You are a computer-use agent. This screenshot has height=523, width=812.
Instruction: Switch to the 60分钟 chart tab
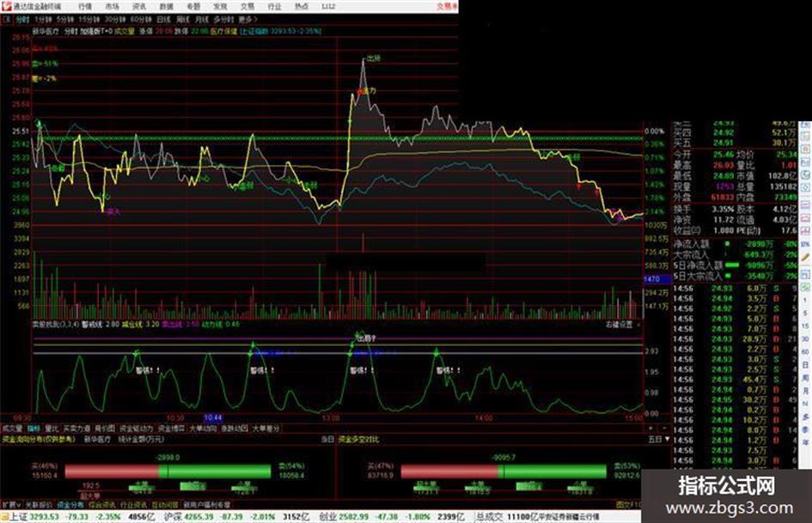pos(140,19)
